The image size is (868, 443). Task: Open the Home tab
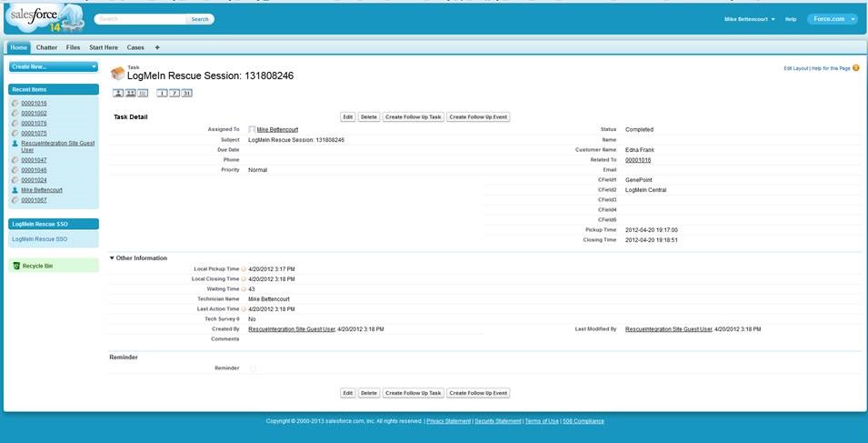[x=19, y=47]
